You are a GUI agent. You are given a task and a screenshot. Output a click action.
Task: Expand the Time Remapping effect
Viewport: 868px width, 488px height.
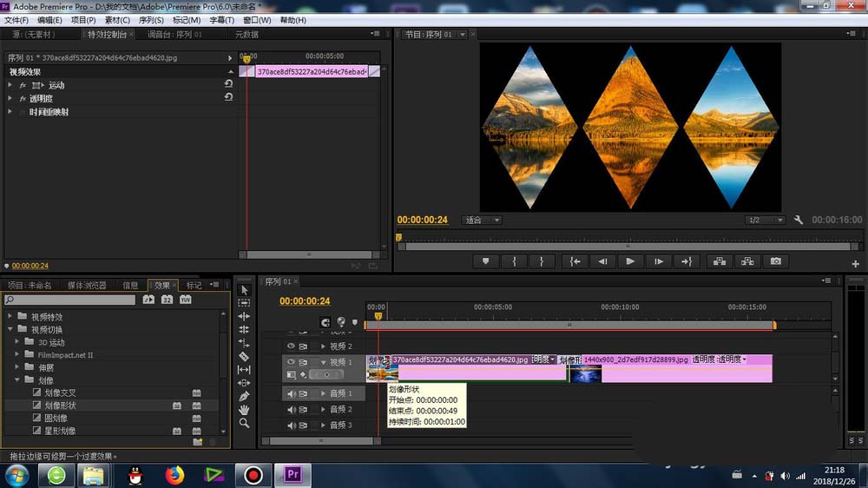10,111
